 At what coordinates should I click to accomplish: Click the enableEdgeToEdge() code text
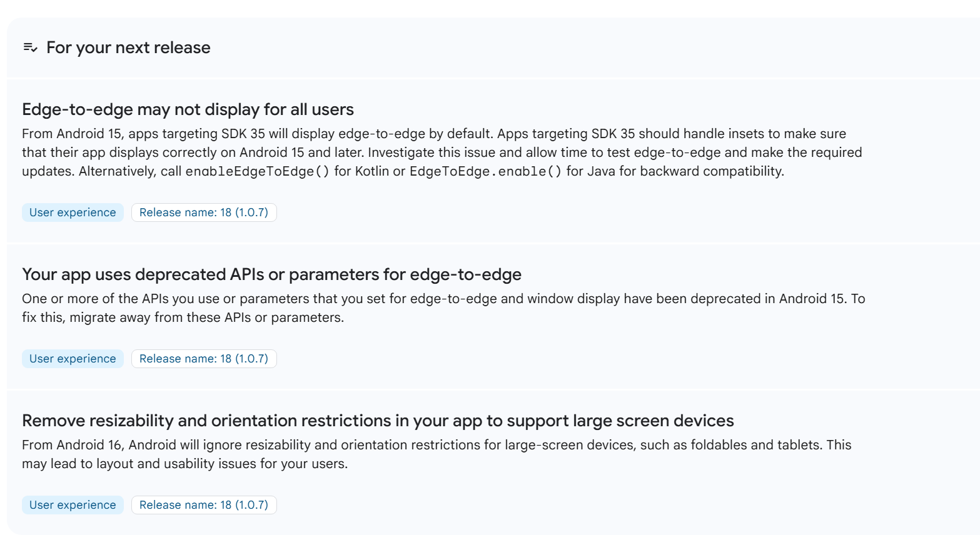(258, 171)
